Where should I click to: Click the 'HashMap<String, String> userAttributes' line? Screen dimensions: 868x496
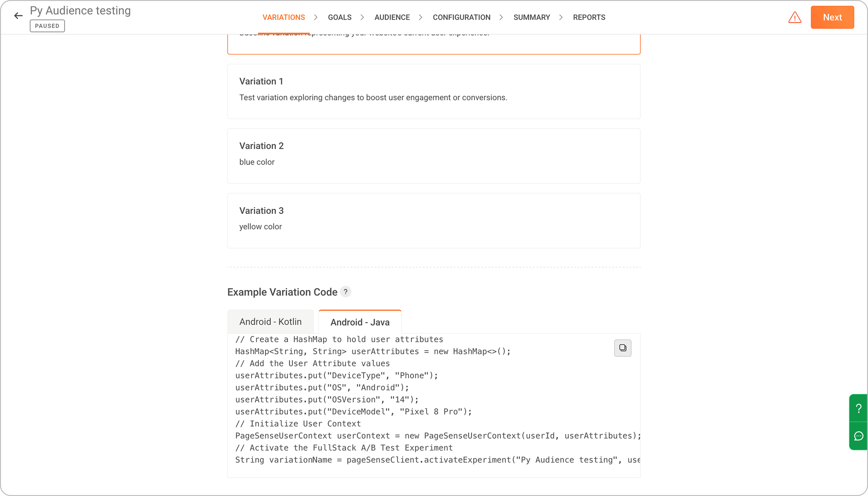pyautogui.click(x=373, y=351)
